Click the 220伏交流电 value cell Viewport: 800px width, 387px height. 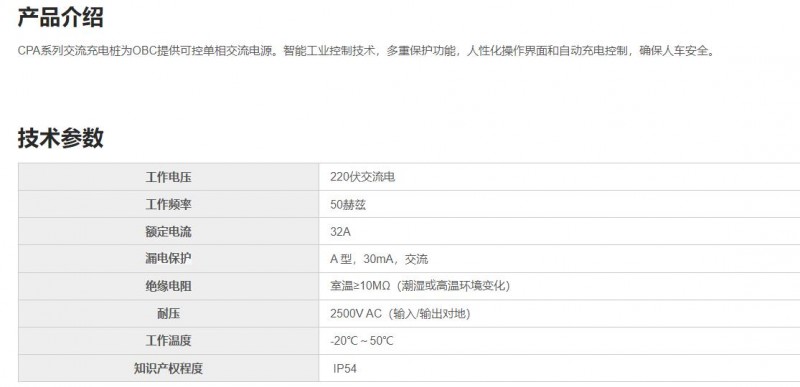coord(560,177)
